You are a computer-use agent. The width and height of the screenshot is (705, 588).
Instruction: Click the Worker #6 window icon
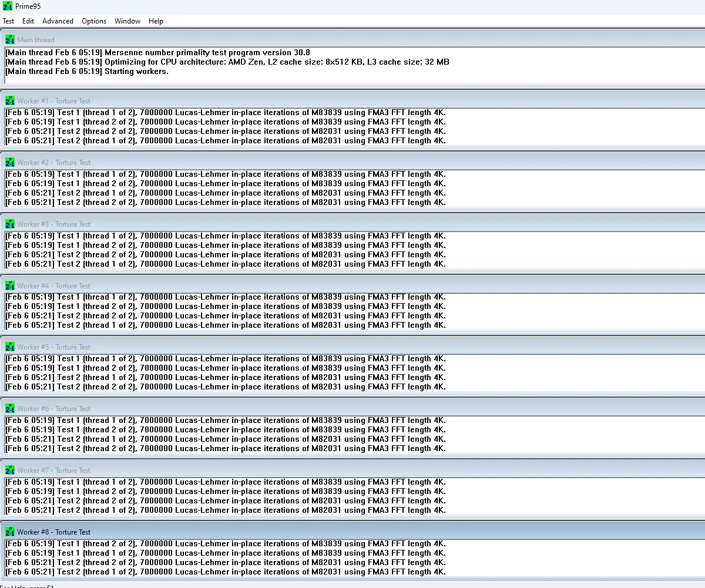(10, 408)
